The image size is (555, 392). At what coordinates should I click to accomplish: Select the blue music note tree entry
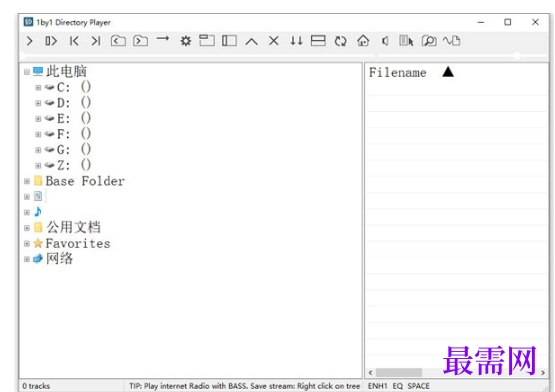(x=38, y=212)
